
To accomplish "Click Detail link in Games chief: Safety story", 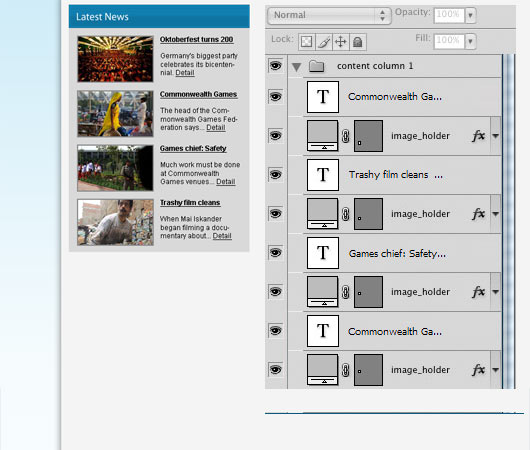I will [225, 182].
